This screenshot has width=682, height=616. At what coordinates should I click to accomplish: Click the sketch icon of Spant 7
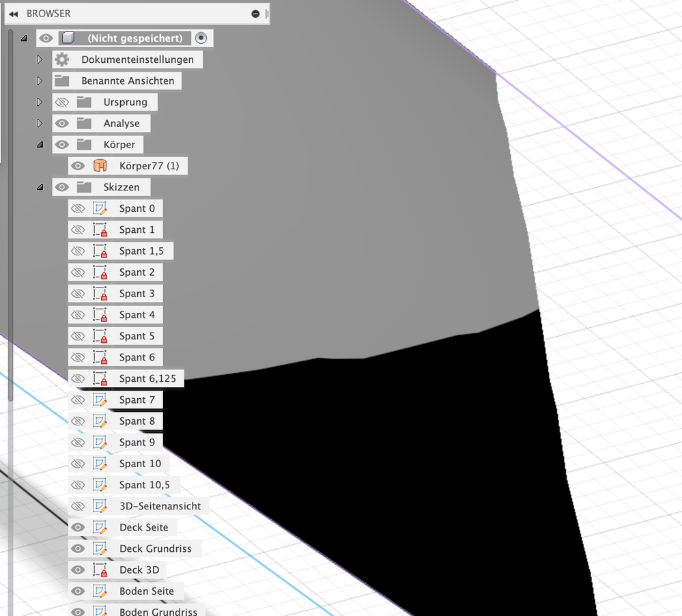click(x=100, y=400)
